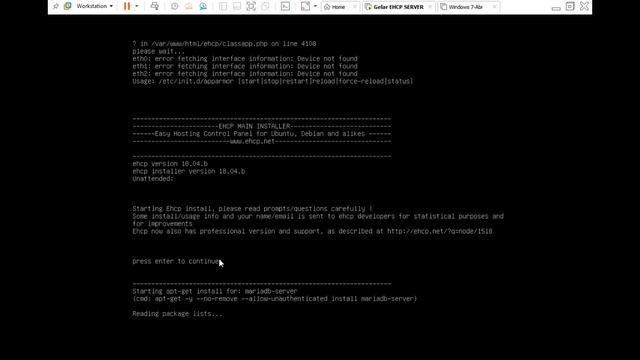640x360 pixels.
Task: Take a snapshot of this virtual machine
Action: [175, 6]
